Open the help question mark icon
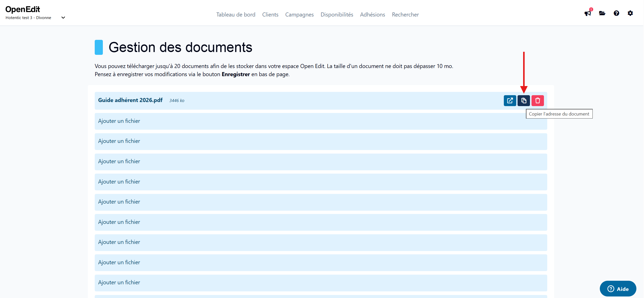Screen dimensions: 644x298 tap(616, 13)
